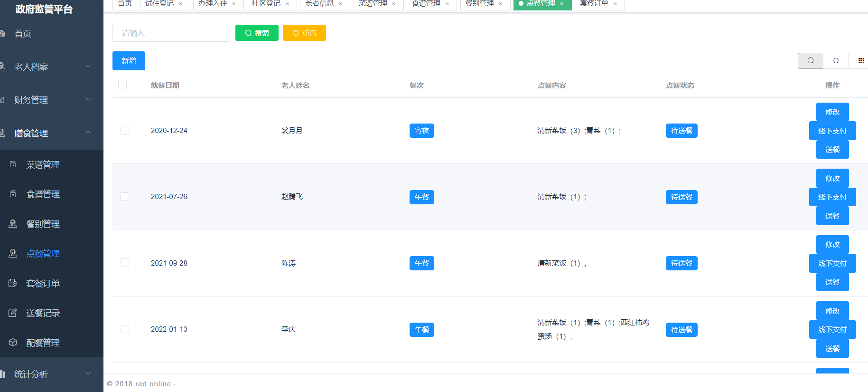
Task: Click the refresh icon in table toolbar
Action: pyautogui.click(x=836, y=61)
